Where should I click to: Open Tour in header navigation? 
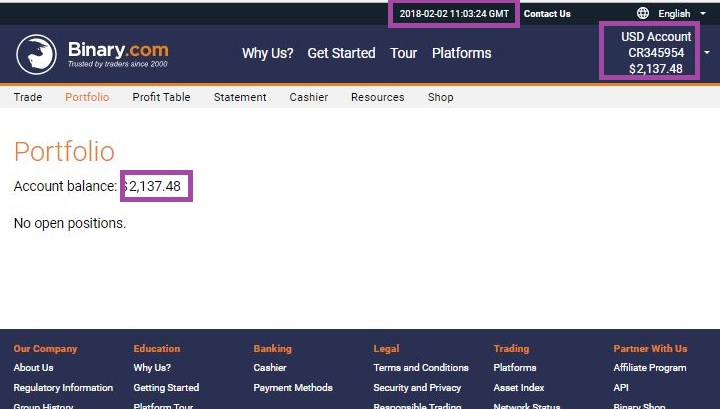coord(404,53)
